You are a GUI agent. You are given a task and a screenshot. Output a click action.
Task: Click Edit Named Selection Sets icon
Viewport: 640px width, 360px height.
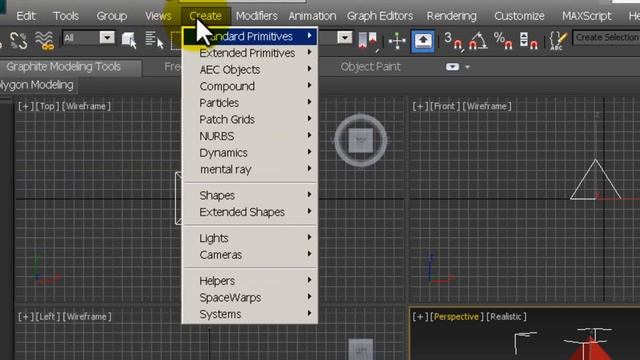(558, 41)
